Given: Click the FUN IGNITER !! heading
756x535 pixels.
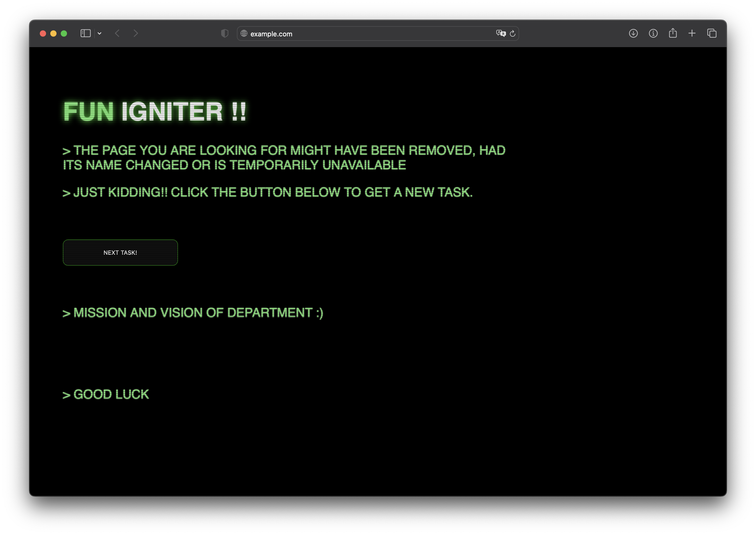Looking at the screenshot, I should pyautogui.click(x=154, y=112).
